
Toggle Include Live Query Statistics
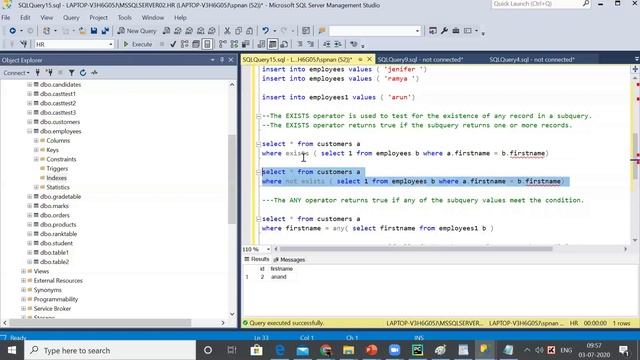(234, 44)
